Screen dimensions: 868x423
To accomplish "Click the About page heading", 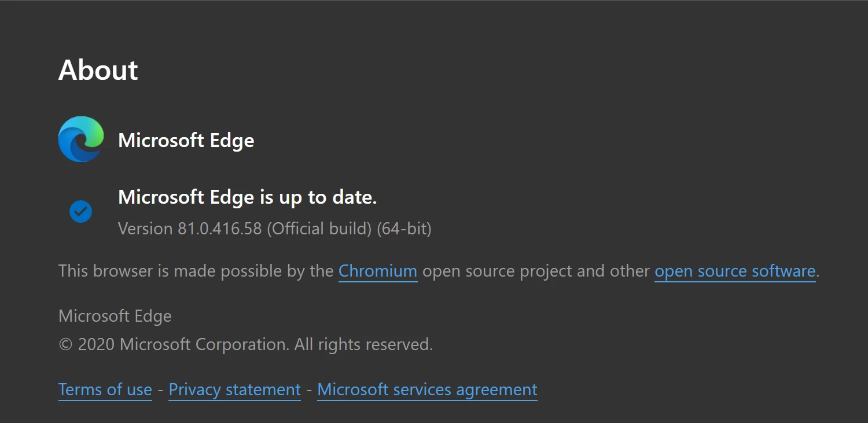I will pyautogui.click(x=98, y=70).
